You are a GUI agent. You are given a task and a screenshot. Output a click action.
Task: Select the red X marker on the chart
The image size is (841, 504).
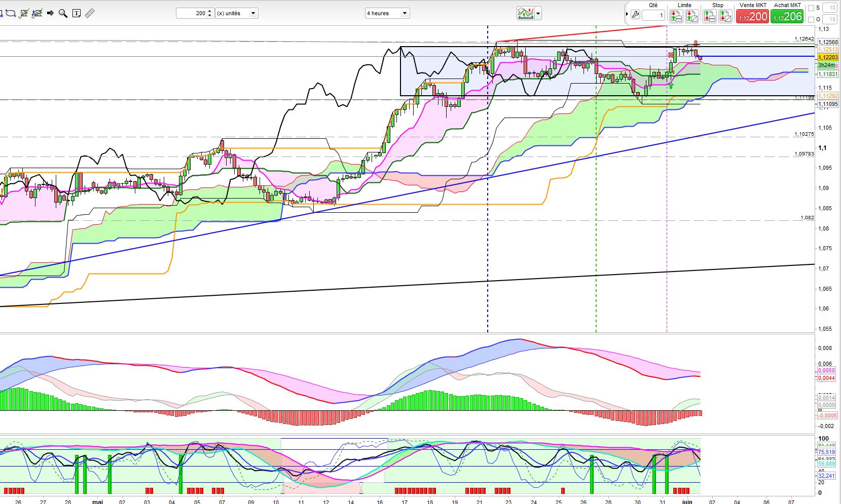(671, 54)
